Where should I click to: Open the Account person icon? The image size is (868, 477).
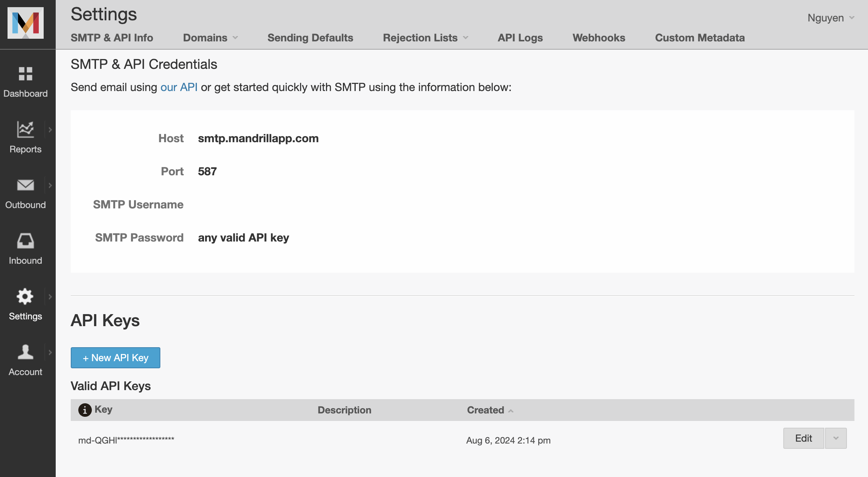pyautogui.click(x=26, y=352)
